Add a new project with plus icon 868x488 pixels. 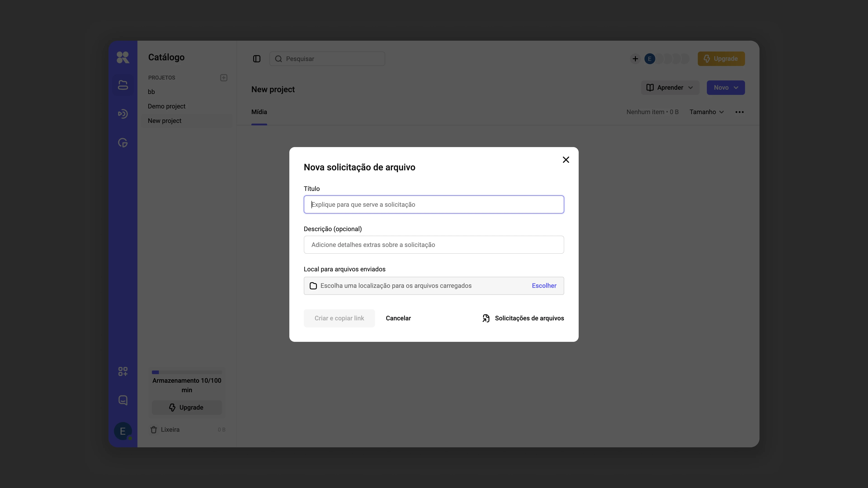click(x=224, y=78)
